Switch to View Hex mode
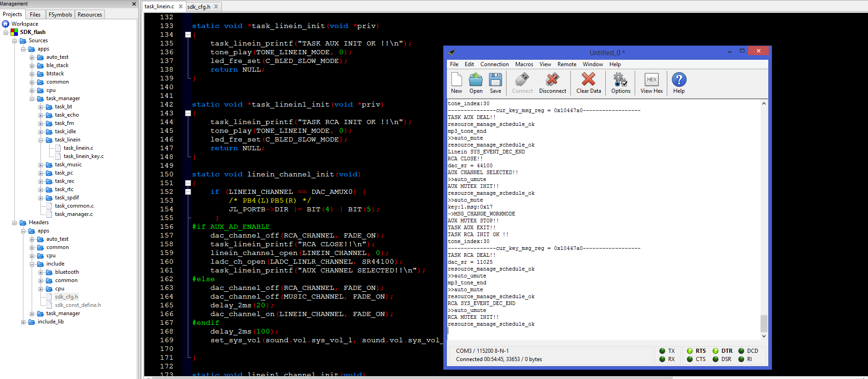Screen dimensions: 868x379 click(x=651, y=83)
